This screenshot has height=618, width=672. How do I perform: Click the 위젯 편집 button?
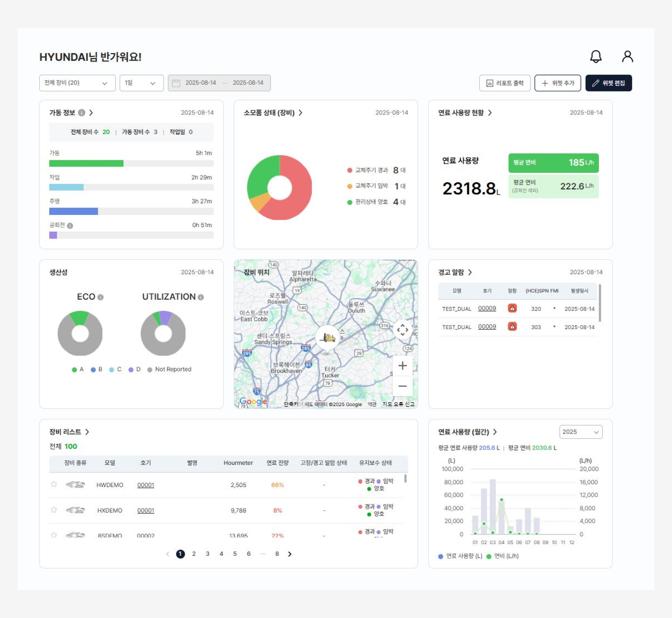(x=608, y=83)
